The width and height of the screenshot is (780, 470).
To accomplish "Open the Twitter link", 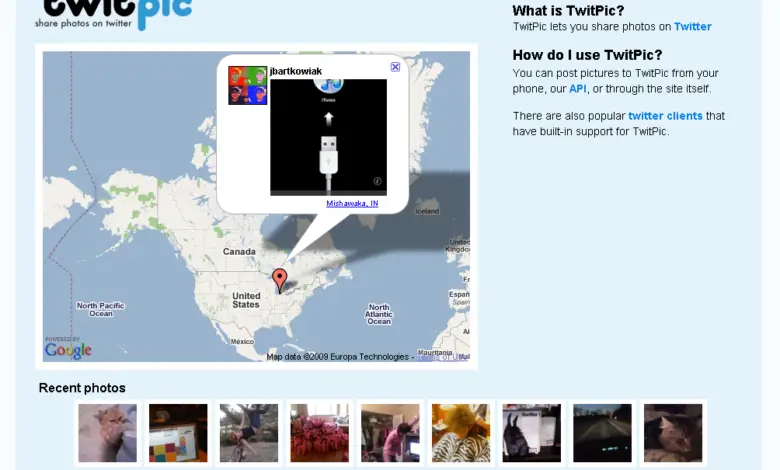I will click(x=692, y=27).
